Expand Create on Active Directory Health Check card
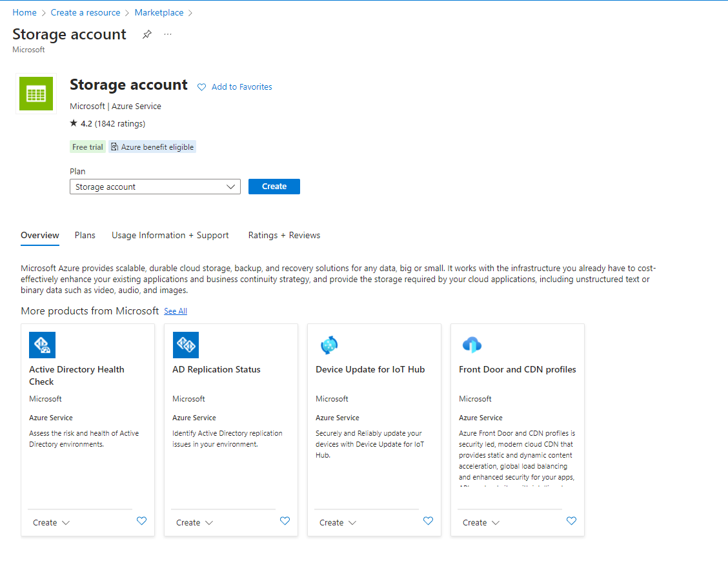This screenshot has width=728, height=570. [x=52, y=522]
